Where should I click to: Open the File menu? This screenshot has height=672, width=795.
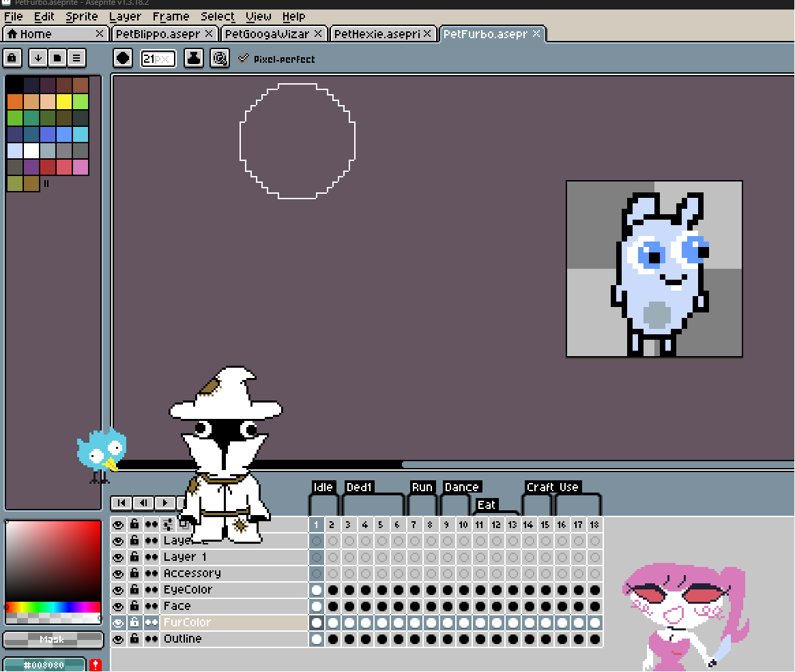point(13,17)
